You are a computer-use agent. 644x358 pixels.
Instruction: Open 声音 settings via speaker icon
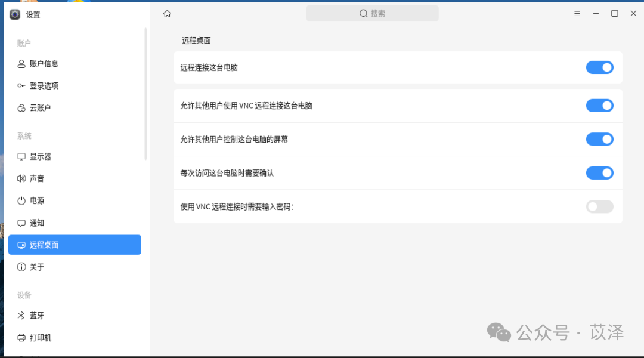tap(21, 178)
